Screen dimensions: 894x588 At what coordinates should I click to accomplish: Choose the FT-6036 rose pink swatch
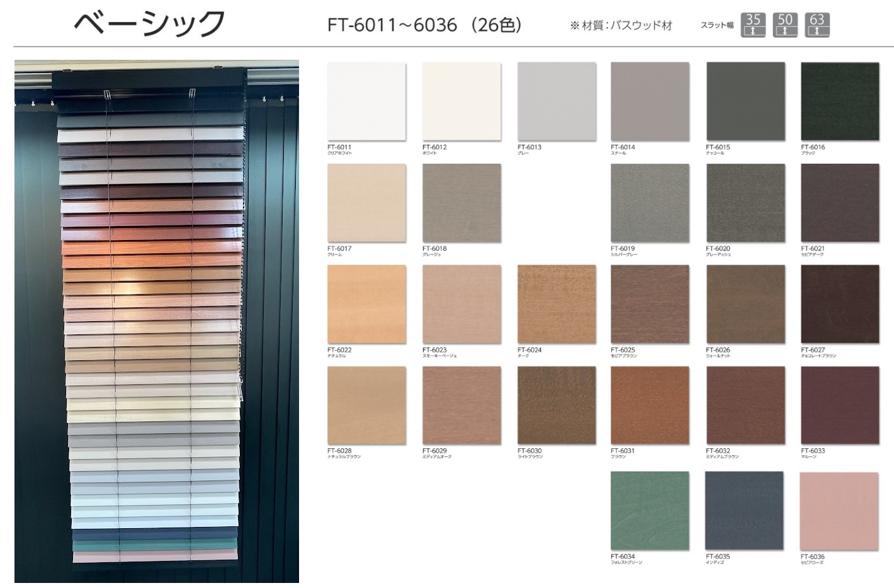click(839, 511)
